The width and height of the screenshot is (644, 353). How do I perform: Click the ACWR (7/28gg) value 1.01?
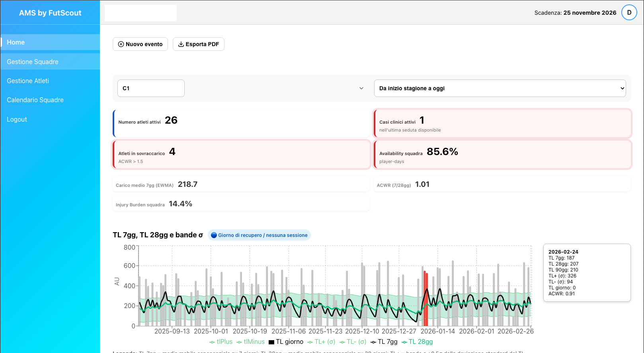(422, 184)
